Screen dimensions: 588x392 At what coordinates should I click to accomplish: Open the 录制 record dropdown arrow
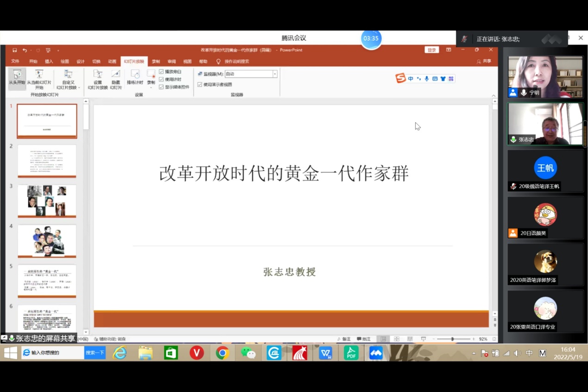(x=151, y=87)
